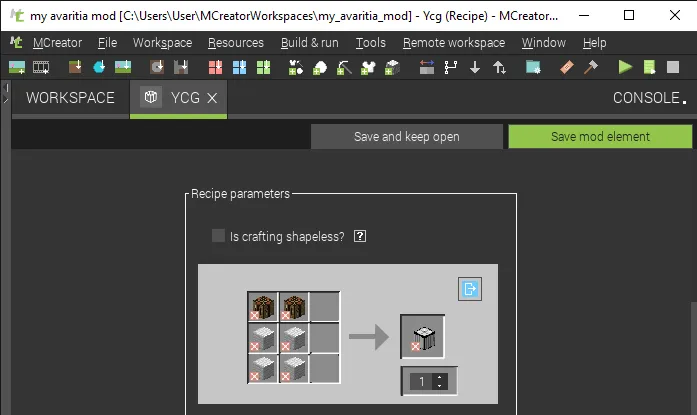Click the run server green document icon
The image size is (697, 415).
[649, 68]
